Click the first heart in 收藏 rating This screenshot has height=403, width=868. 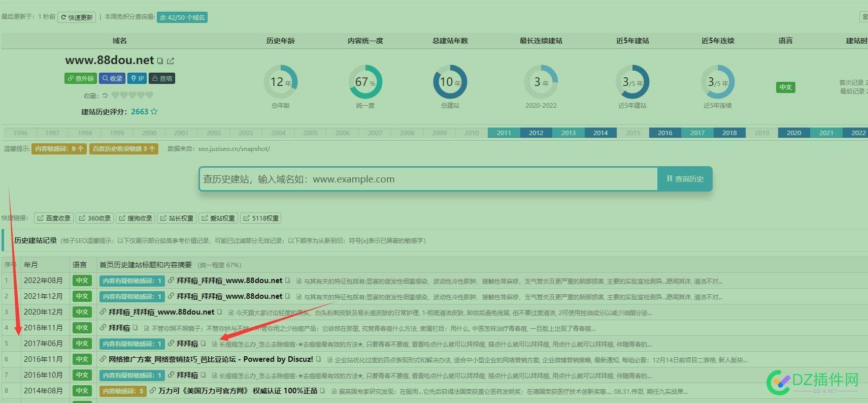pos(115,95)
